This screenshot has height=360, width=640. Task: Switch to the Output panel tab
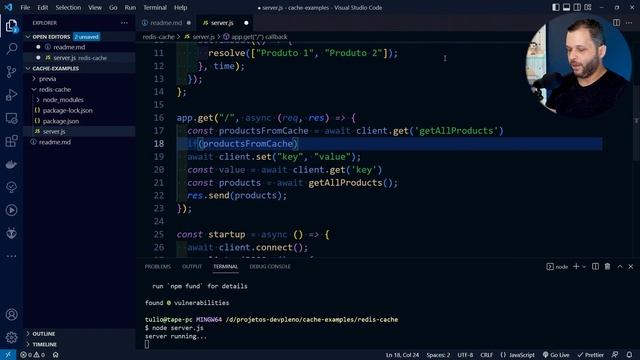192,267
